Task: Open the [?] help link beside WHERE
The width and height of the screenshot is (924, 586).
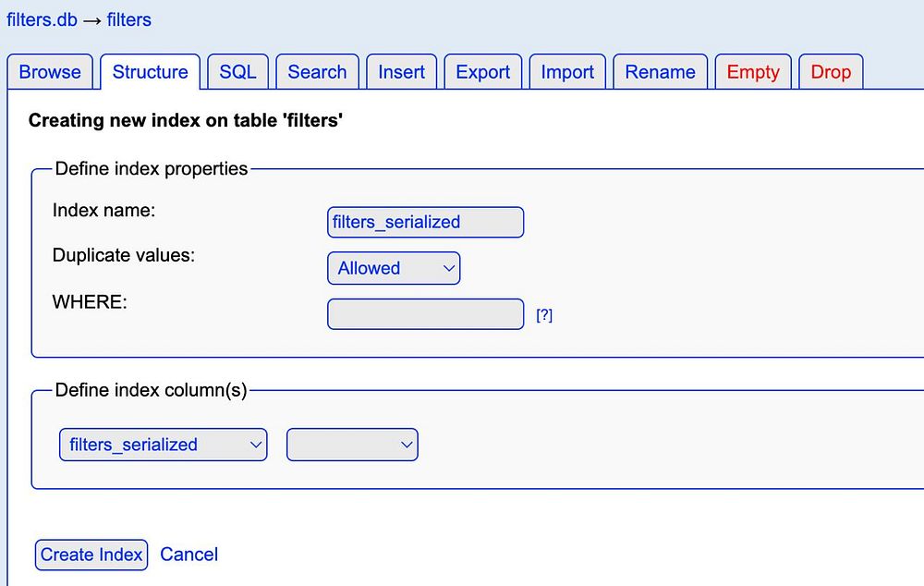Action: pyautogui.click(x=544, y=315)
